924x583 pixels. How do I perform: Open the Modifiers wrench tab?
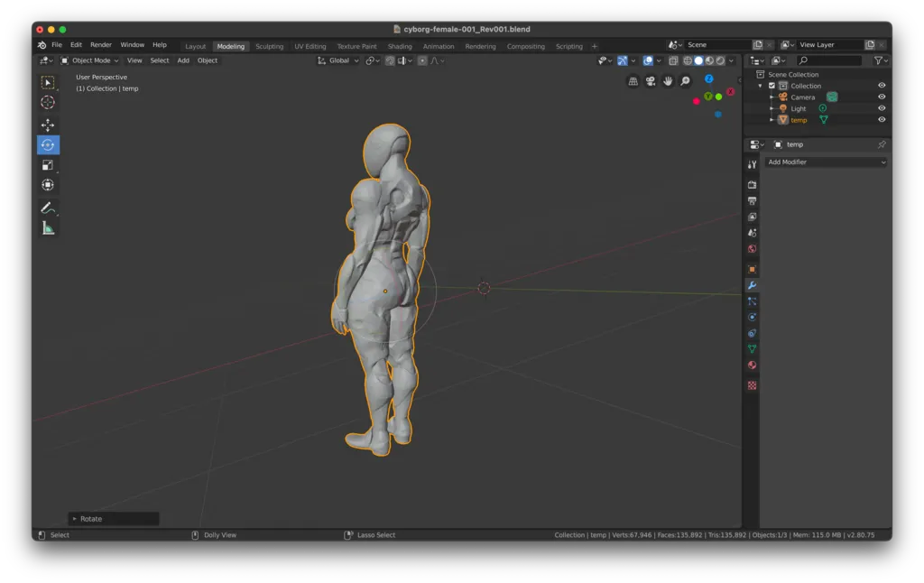click(752, 285)
